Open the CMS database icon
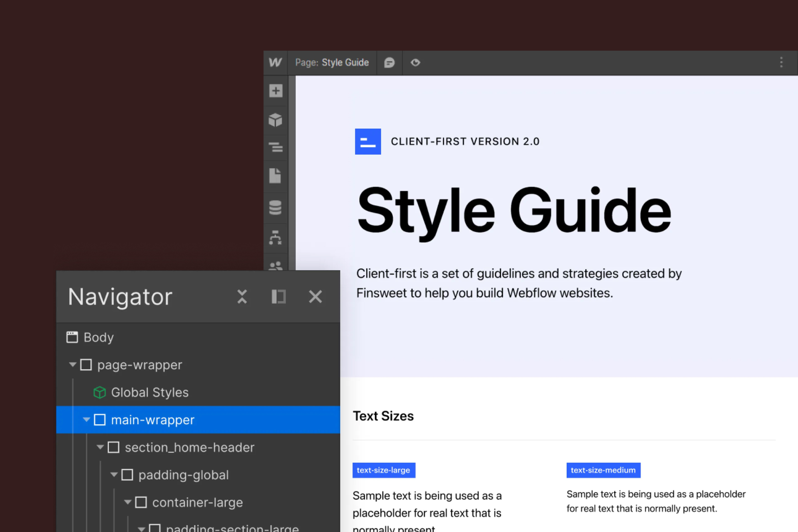Image resolution: width=798 pixels, height=532 pixels. (x=275, y=208)
